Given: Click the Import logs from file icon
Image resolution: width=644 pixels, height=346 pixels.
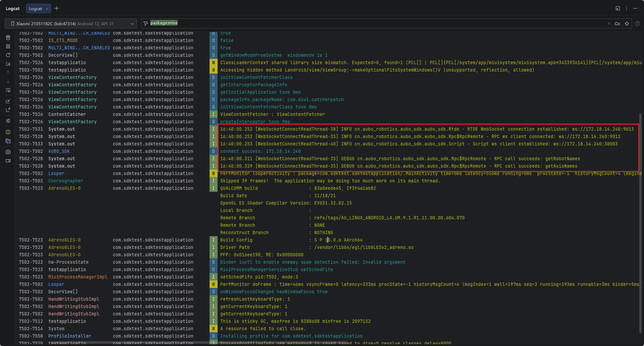Looking at the screenshot, I should click(x=8, y=101).
